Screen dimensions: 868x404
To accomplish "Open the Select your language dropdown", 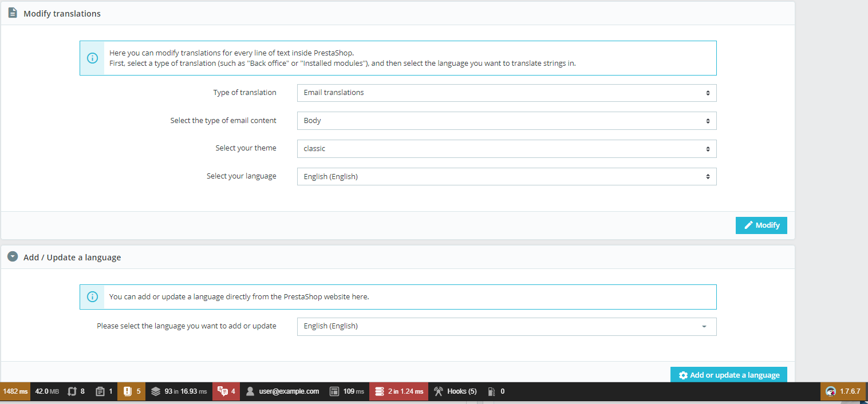I will (x=507, y=177).
